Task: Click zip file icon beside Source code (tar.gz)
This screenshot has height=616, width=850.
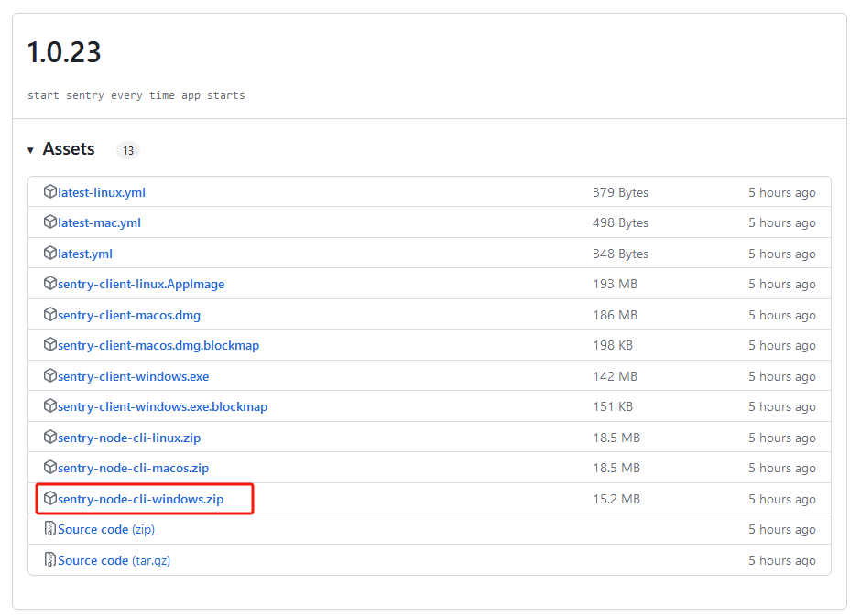Action: pos(49,559)
